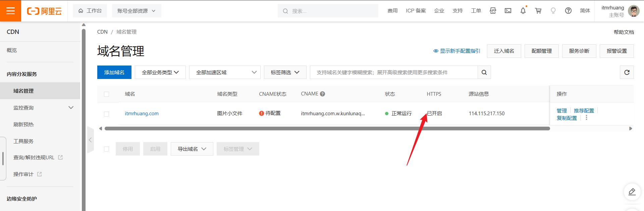
Task: Click the sidebar scroll-up arrow
Action: pyautogui.click(x=84, y=25)
